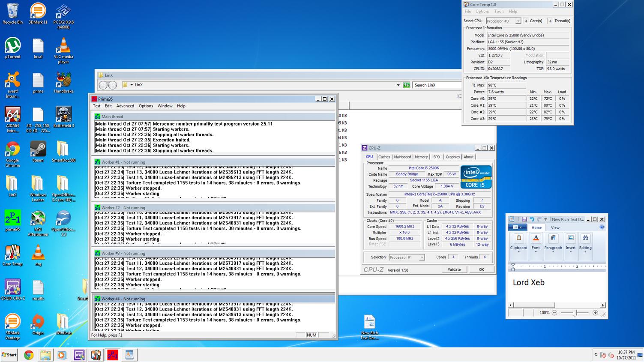Open the Recycle Bin desktop icon
Image resolution: width=644 pixels, height=362 pixels.
(13, 14)
